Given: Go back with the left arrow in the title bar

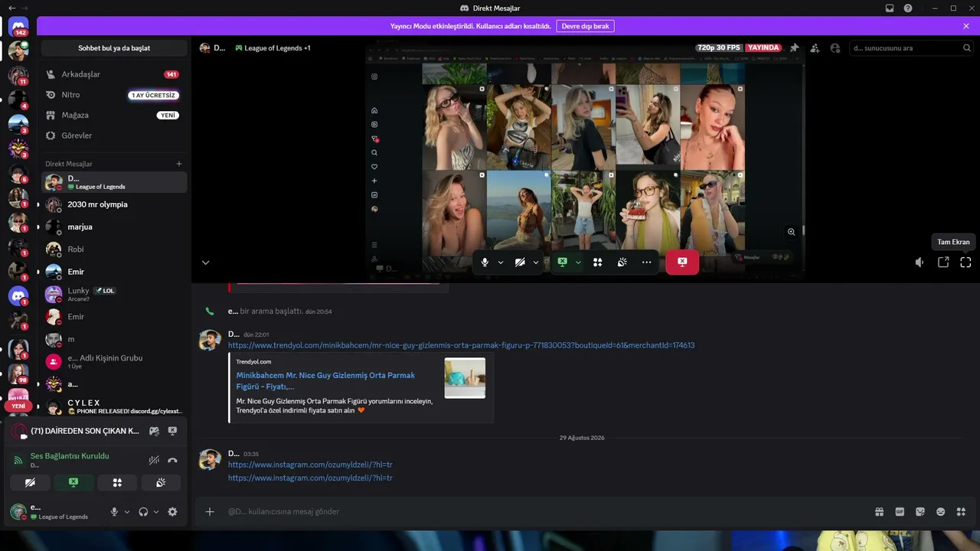Looking at the screenshot, I should click(11, 8).
